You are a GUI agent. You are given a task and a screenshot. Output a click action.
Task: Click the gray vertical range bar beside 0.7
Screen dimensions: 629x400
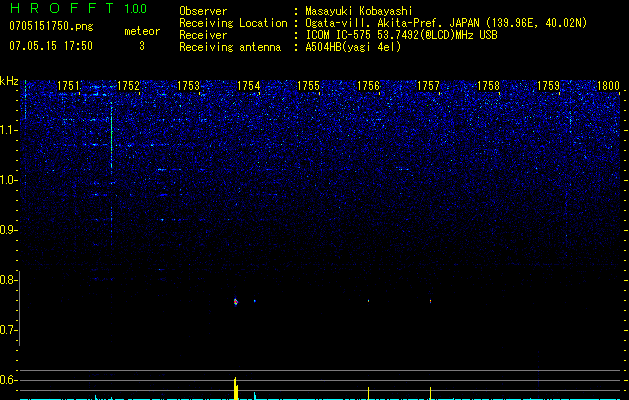click(x=19, y=309)
